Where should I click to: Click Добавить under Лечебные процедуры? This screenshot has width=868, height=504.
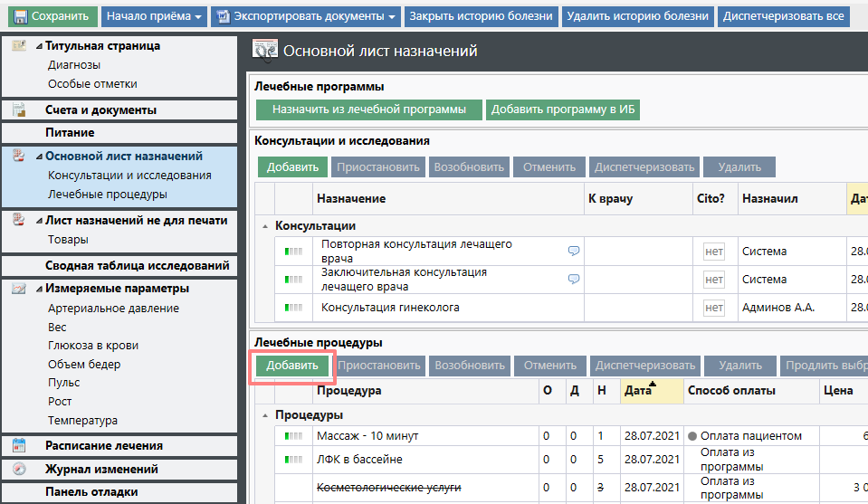pyautogui.click(x=291, y=366)
